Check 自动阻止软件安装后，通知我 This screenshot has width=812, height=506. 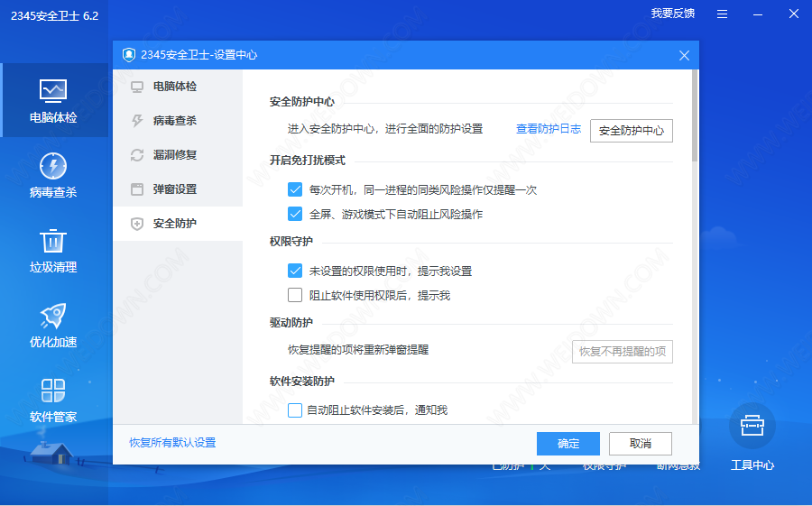click(294, 410)
